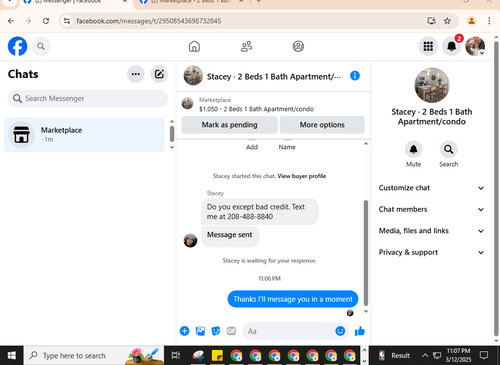Click the conversation vertical scrollbar
The image size is (500, 365).
(366, 253)
